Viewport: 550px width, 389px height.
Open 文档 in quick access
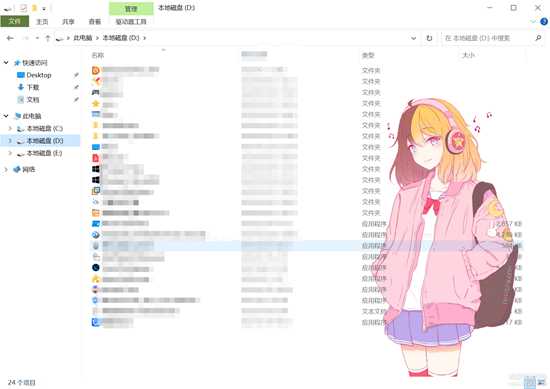pos(33,100)
